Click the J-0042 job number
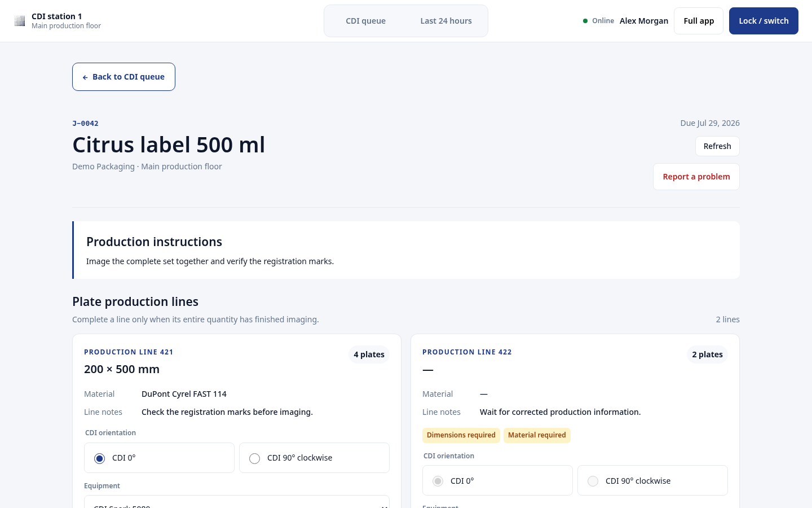 pyautogui.click(x=86, y=123)
